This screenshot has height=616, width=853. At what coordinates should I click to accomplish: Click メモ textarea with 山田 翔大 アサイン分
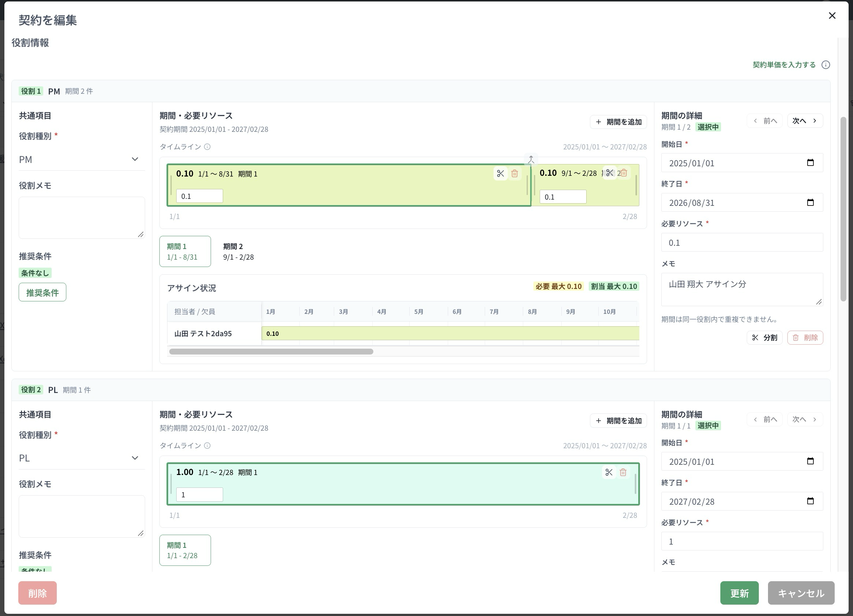742,289
